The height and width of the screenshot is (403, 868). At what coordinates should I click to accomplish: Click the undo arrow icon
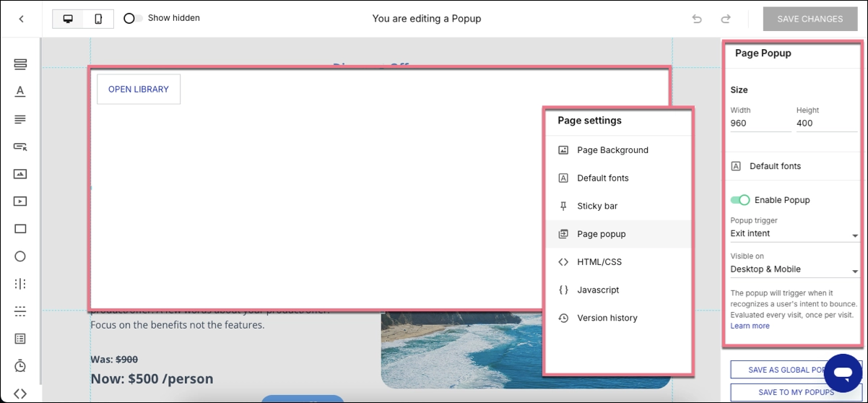(697, 19)
